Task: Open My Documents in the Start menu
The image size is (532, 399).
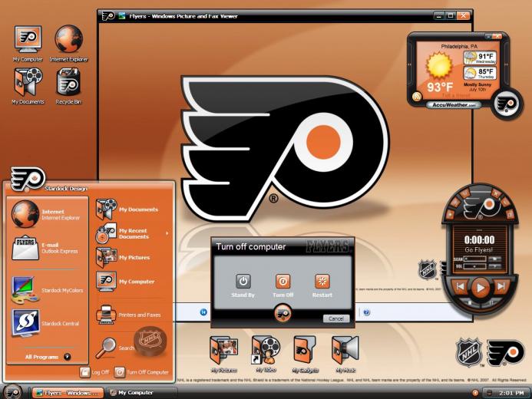Action: click(127, 209)
